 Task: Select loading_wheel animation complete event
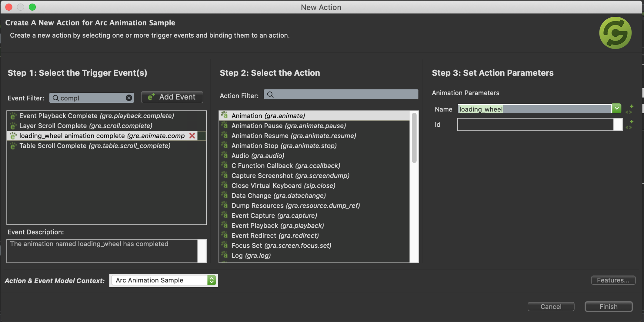pyautogui.click(x=106, y=136)
